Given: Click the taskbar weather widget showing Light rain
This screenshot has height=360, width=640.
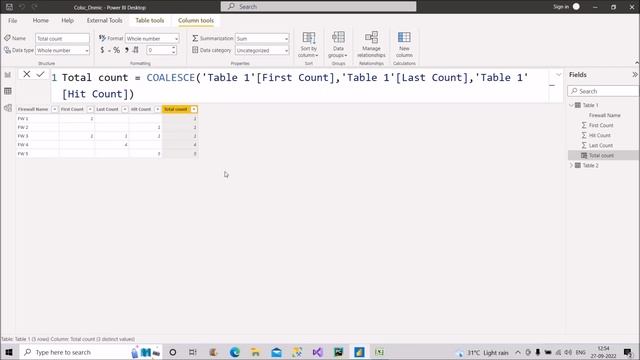Looking at the screenshot, I should tap(483, 353).
